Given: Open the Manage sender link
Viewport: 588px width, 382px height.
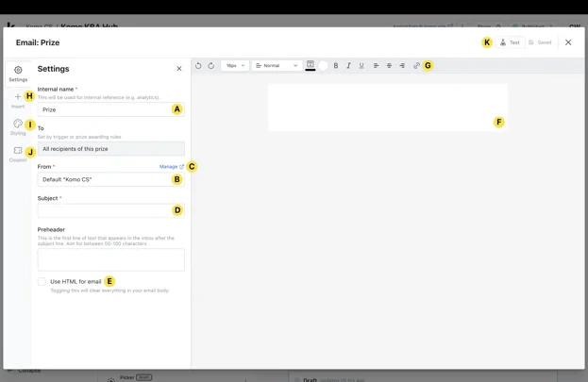Looking at the screenshot, I should [172, 166].
